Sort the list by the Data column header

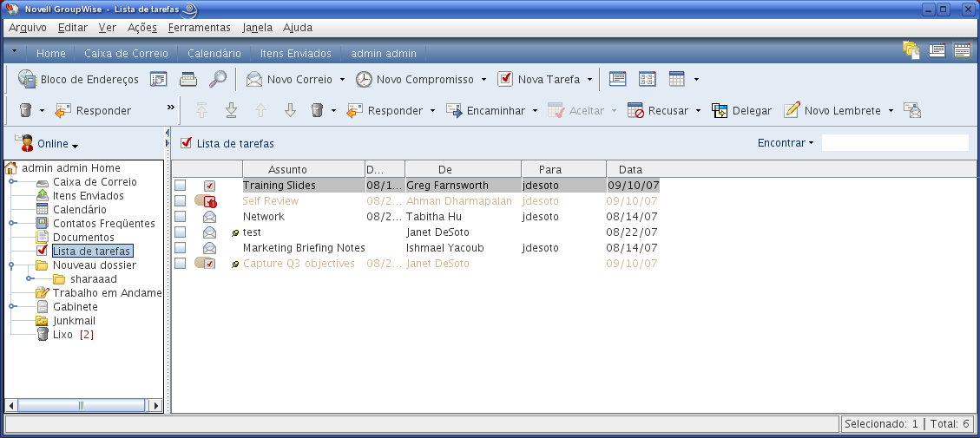pos(631,169)
